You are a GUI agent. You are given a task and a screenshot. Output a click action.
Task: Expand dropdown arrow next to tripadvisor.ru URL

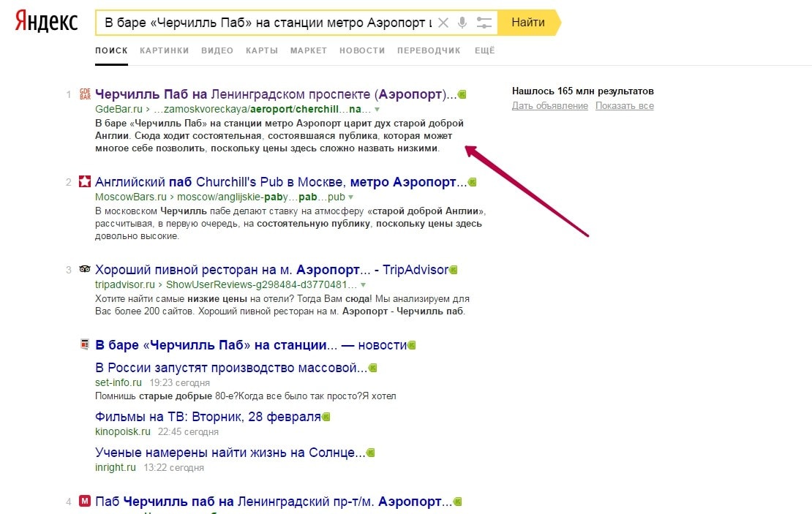coord(363,284)
